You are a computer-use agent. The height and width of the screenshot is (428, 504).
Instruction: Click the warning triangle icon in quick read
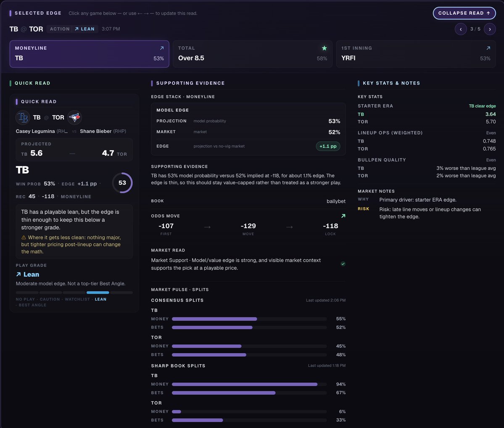[x=24, y=237]
